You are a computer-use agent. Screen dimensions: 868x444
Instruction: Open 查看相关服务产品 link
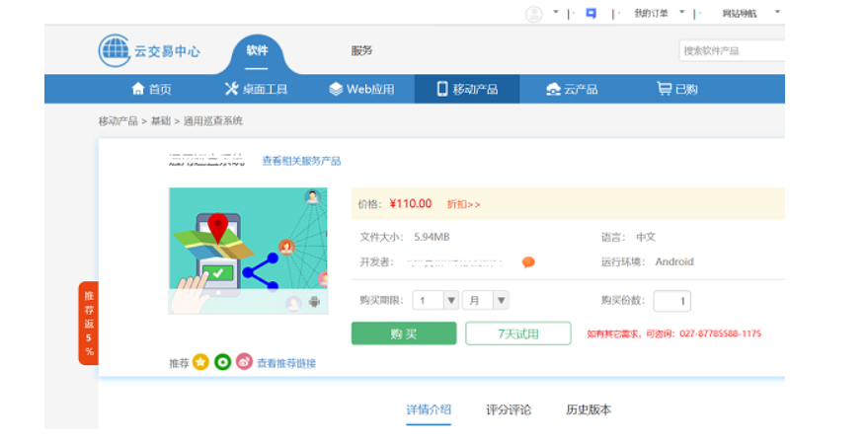[x=301, y=161]
